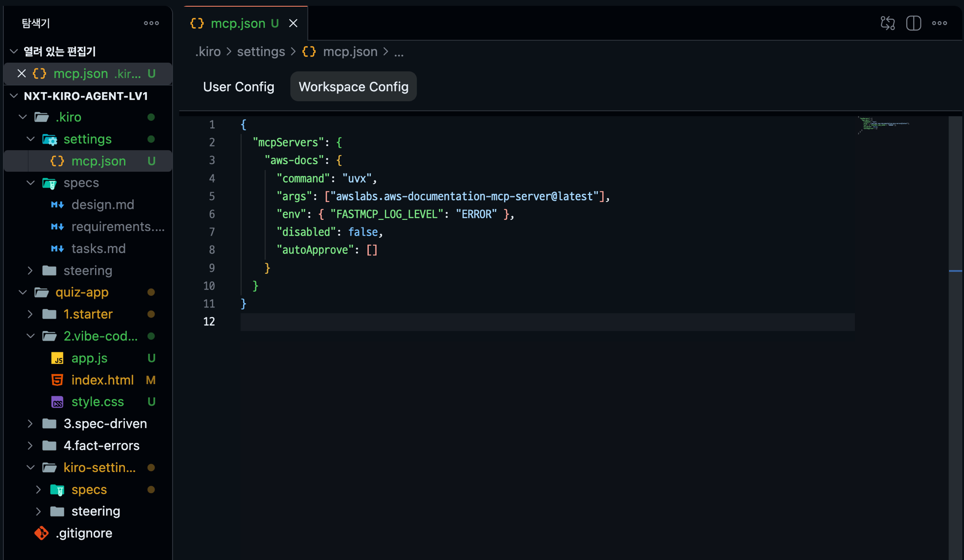Click the settings breadcrumb segment
964x560 pixels.
261,52
